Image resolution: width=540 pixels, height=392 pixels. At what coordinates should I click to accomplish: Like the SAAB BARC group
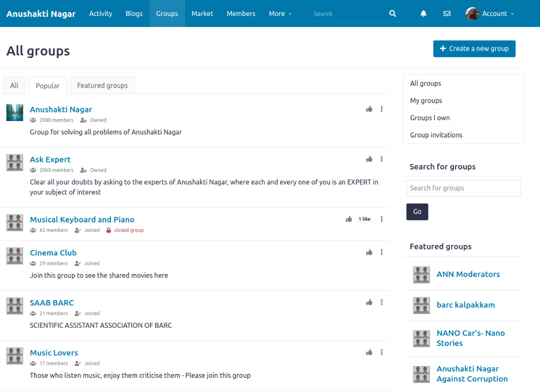coord(369,302)
